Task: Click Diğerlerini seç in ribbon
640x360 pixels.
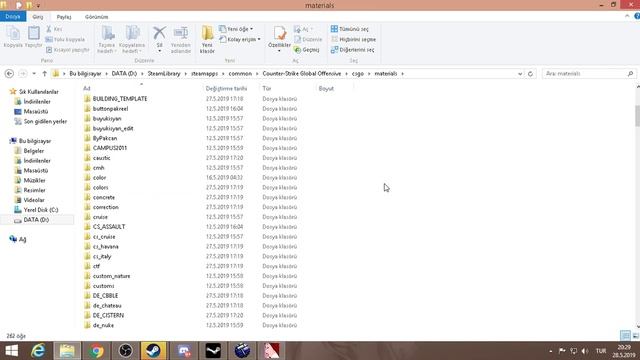Action: tap(352, 50)
